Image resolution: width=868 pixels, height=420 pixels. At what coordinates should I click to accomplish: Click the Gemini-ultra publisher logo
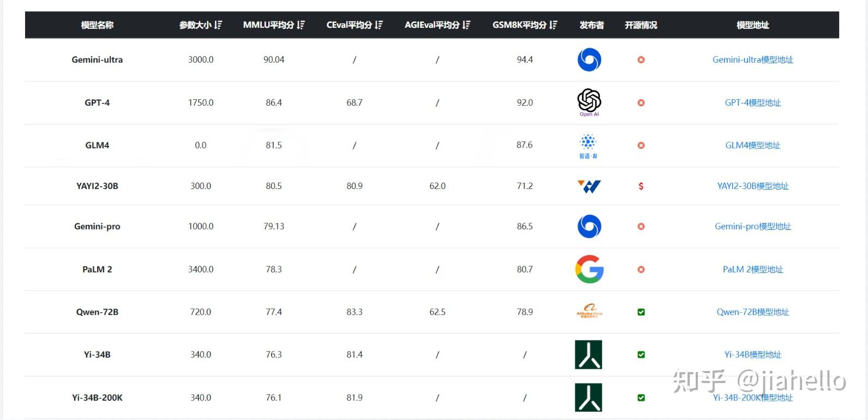pos(589,59)
